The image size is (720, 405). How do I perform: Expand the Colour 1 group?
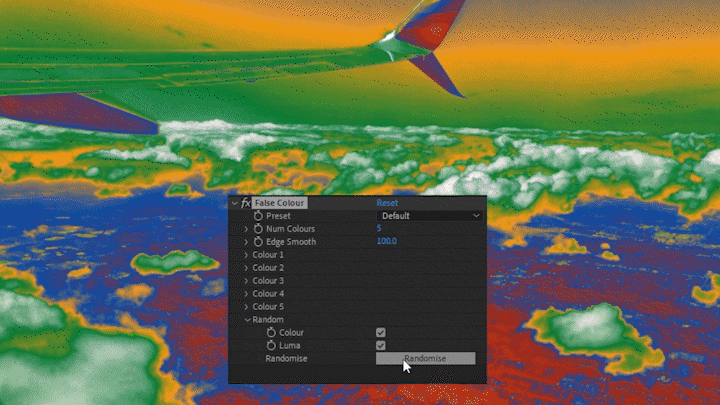[x=246, y=255]
